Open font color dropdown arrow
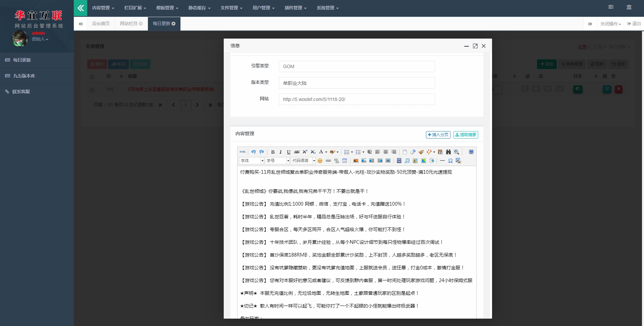Image resolution: width=644 pixels, height=326 pixels. [326, 152]
